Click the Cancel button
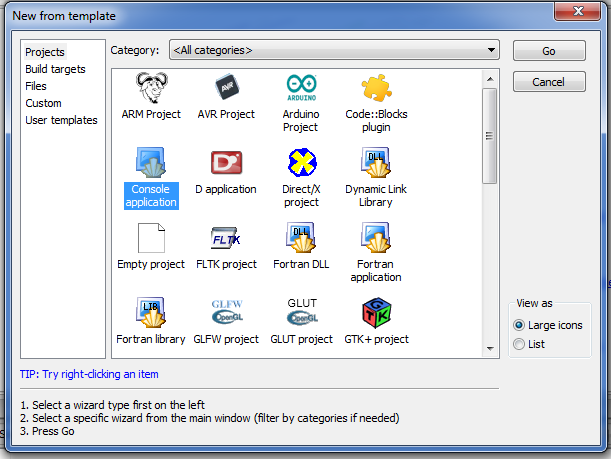The image size is (611, 459). coord(549,82)
